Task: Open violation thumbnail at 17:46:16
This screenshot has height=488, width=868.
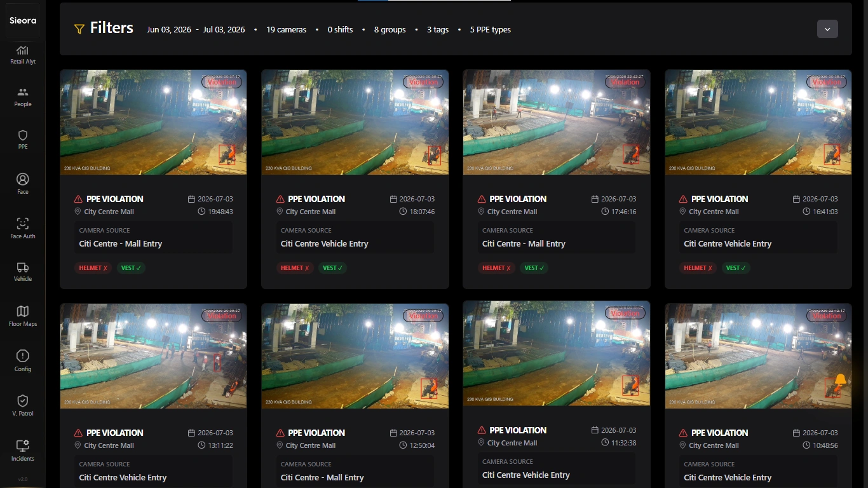Action: 557,122
